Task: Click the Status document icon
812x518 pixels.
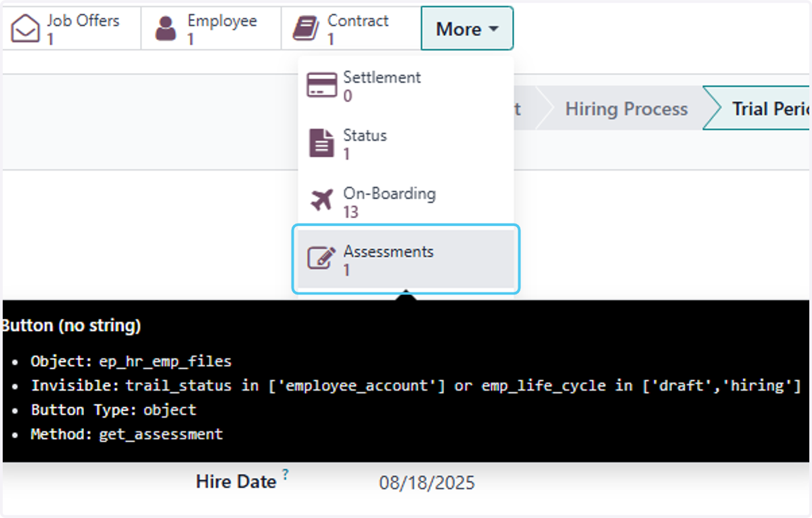Action: click(321, 144)
